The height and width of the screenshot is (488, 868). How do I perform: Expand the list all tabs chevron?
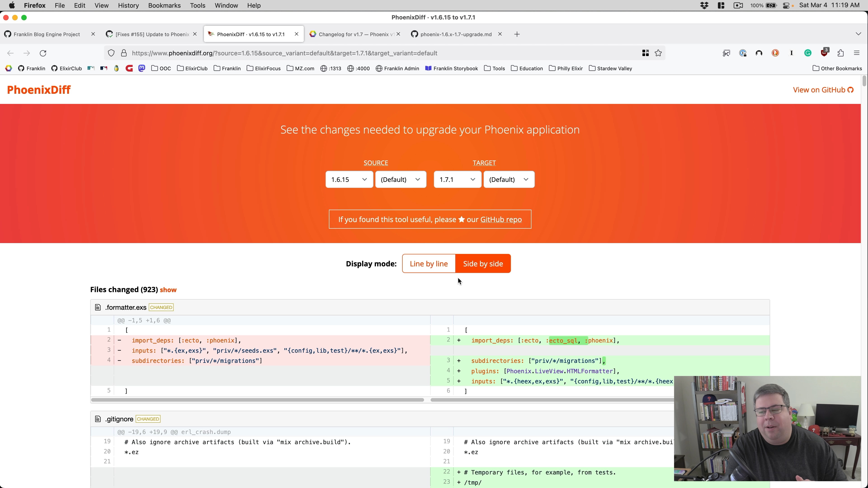click(858, 34)
